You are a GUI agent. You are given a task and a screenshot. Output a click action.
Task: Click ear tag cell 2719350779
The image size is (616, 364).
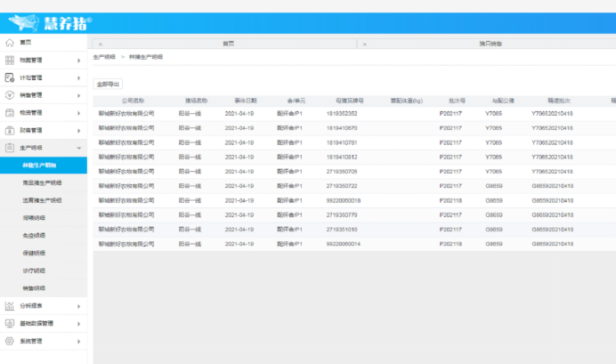[x=342, y=215]
